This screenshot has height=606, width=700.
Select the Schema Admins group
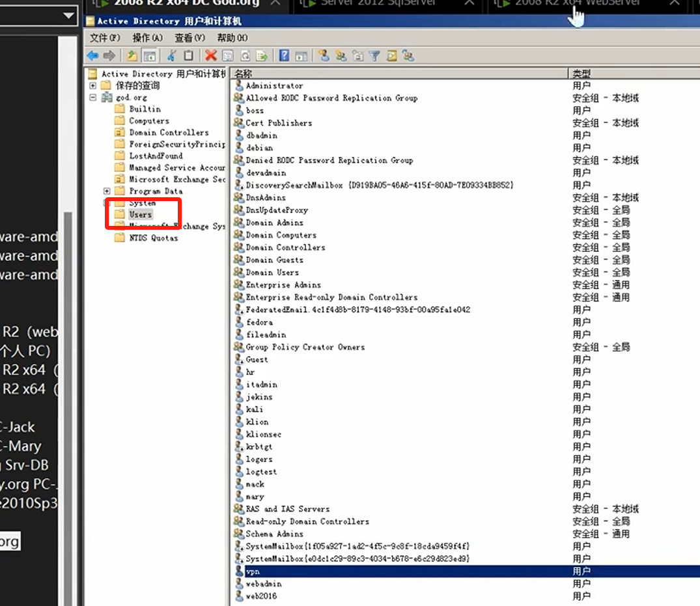(x=275, y=534)
